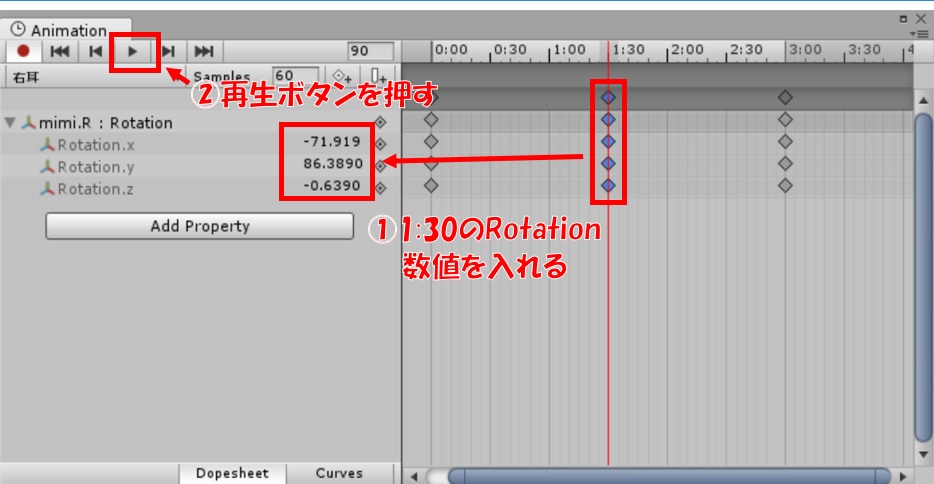Image resolution: width=934 pixels, height=484 pixels.
Task: Step to the next keyframe
Action: point(169,51)
